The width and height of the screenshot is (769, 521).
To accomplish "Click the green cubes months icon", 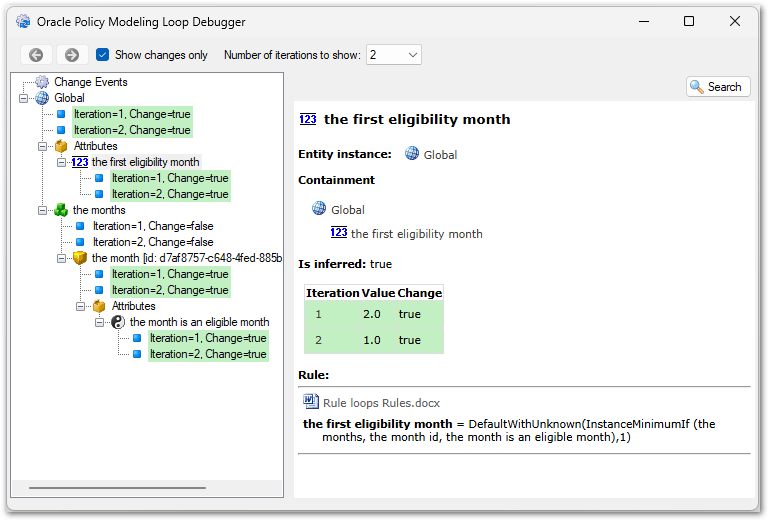I will click(61, 210).
